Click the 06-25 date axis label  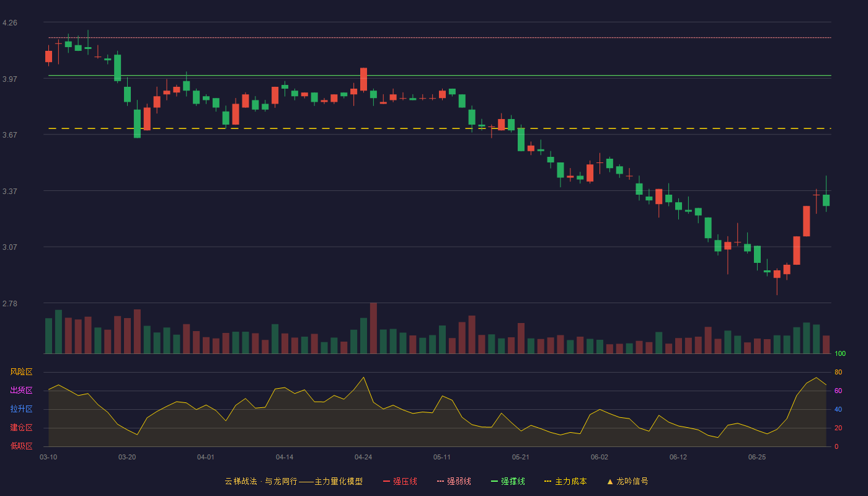pyautogui.click(x=757, y=457)
